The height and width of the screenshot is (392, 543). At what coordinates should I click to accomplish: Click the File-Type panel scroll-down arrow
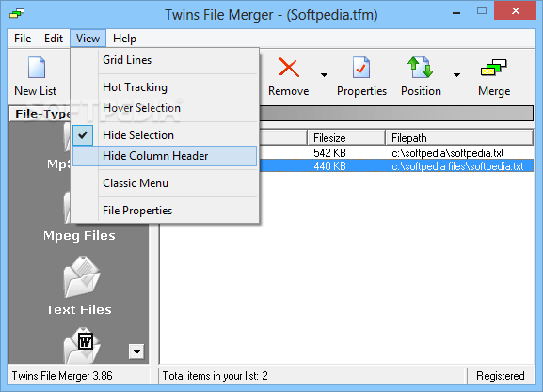point(136,352)
